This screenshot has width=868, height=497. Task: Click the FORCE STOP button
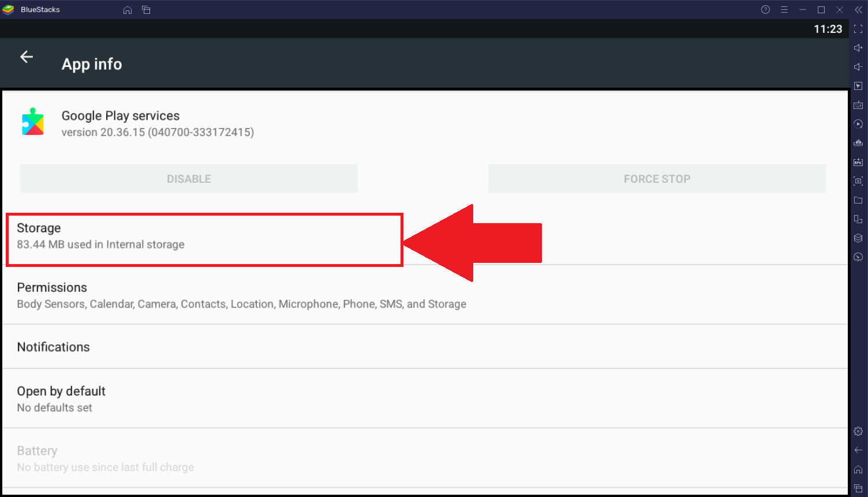(657, 179)
